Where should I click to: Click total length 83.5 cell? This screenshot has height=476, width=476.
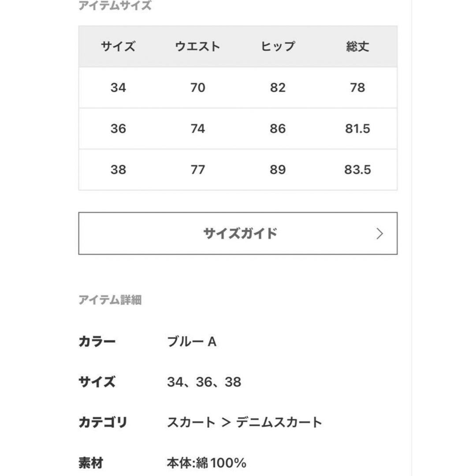(357, 169)
